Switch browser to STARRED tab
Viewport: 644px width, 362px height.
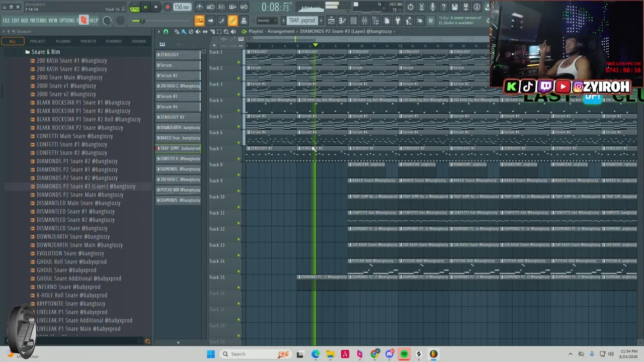pos(113,41)
